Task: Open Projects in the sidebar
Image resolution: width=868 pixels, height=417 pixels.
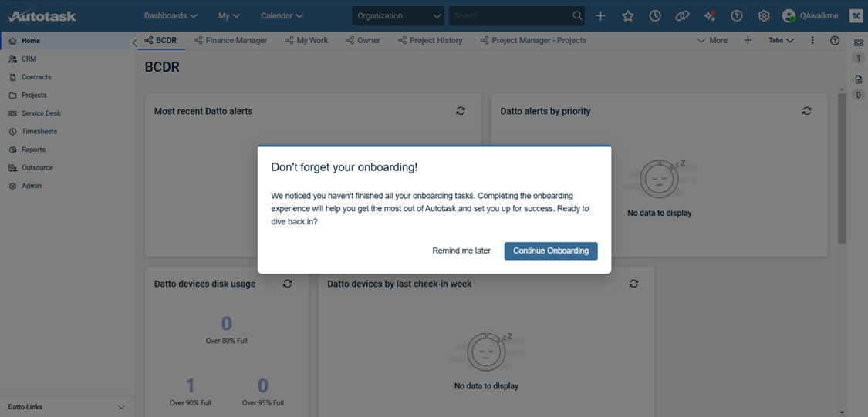Action: pos(68,95)
